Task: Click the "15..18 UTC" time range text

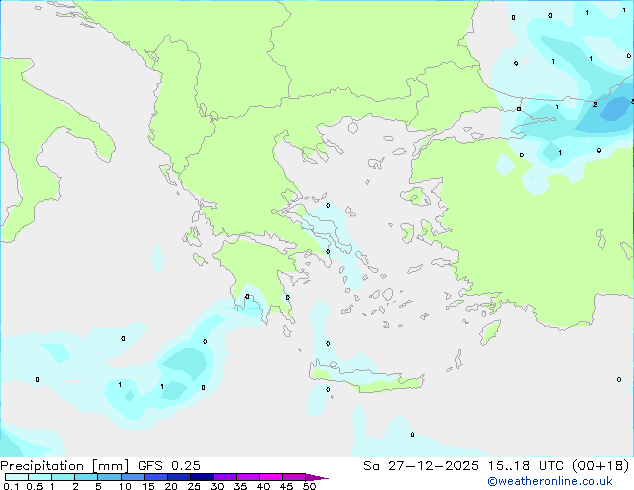Action: (x=525, y=466)
